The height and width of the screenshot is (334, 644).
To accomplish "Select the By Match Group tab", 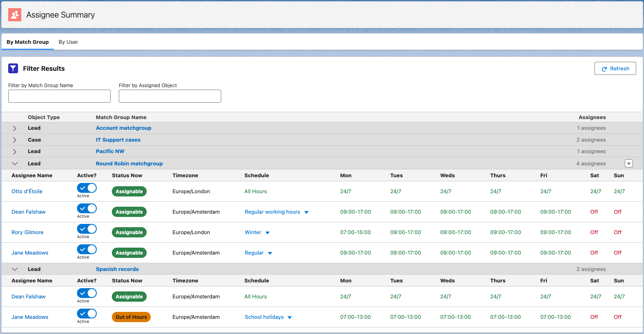I will pos(27,42).
